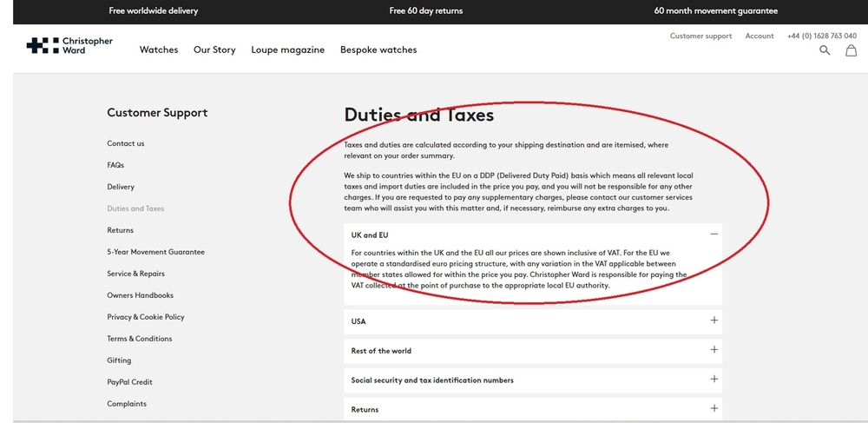Viewport: 868px width, 423px height.
Task: Open 5-Year Movement Guarantee page
Action: coord(155,252)
